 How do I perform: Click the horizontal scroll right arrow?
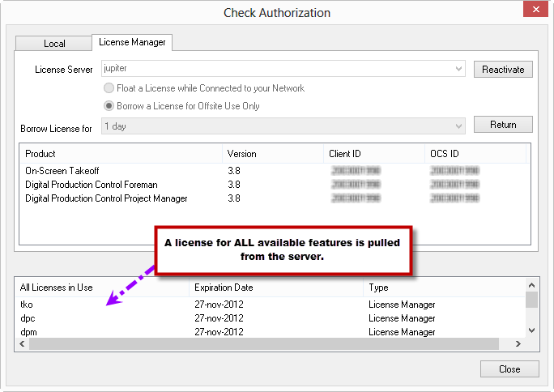point(518,343)
